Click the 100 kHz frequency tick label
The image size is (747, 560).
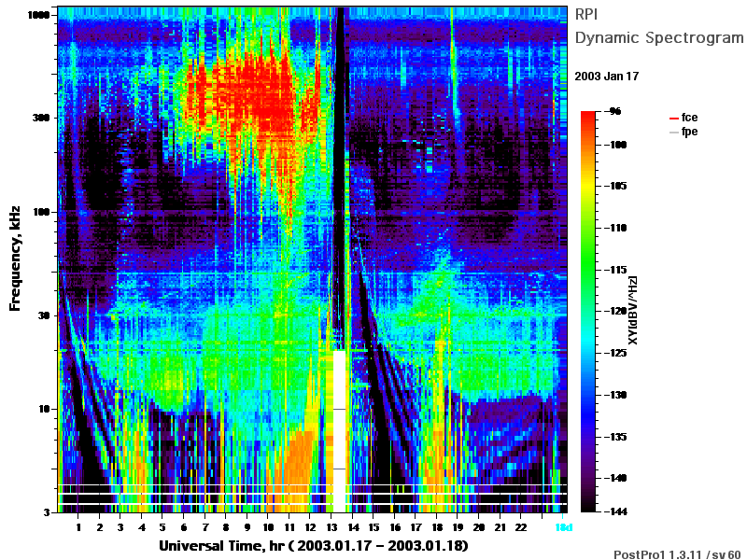click(41, 212)
